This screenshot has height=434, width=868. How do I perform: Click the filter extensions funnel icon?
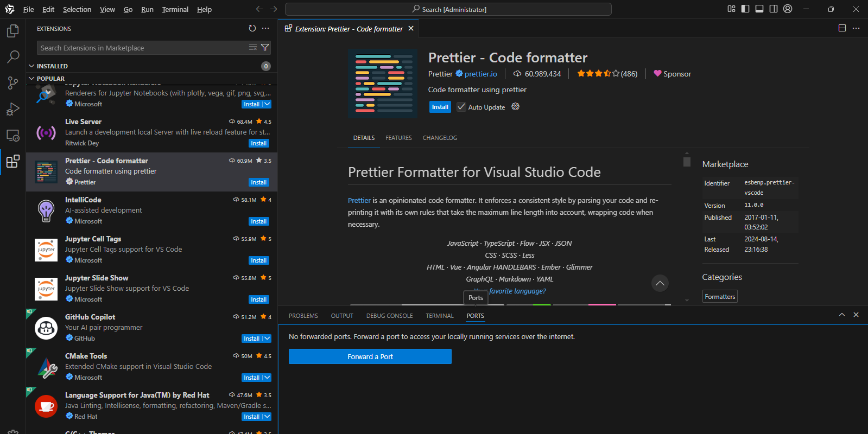(x=265, y=48)
